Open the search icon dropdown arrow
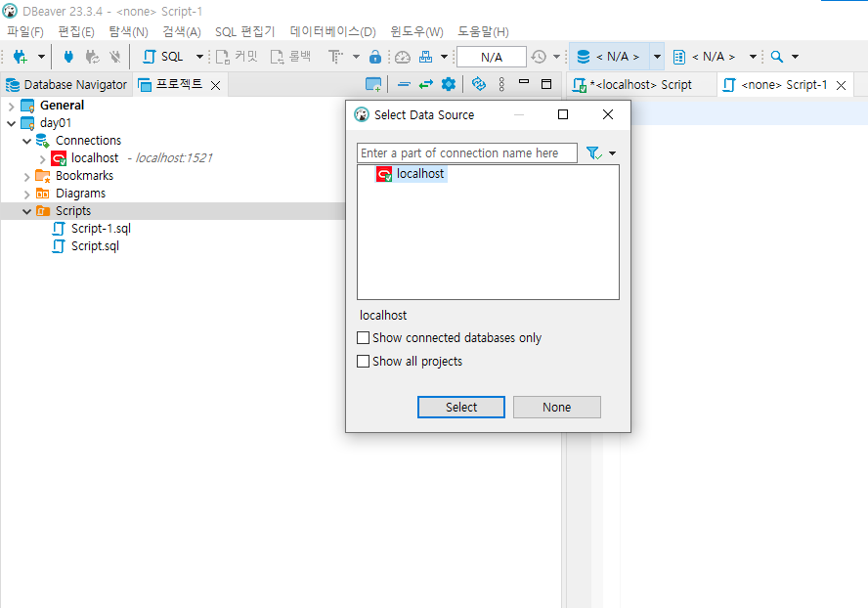868x608 pixels. 796,57
